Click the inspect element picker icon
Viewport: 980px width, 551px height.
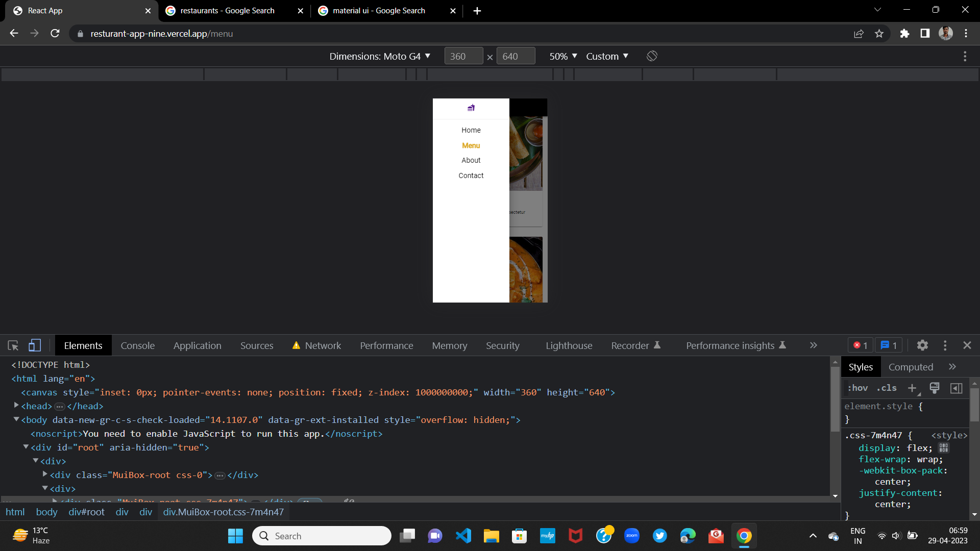click(13, 345)
